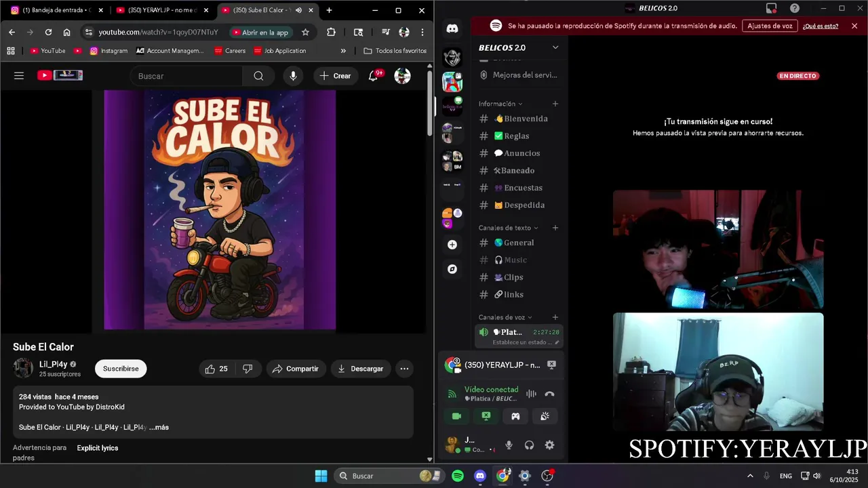The height and width of the screenshot is (488, 868).
Task: Create a channel in Canales de voz
Action: coord(555,317)
